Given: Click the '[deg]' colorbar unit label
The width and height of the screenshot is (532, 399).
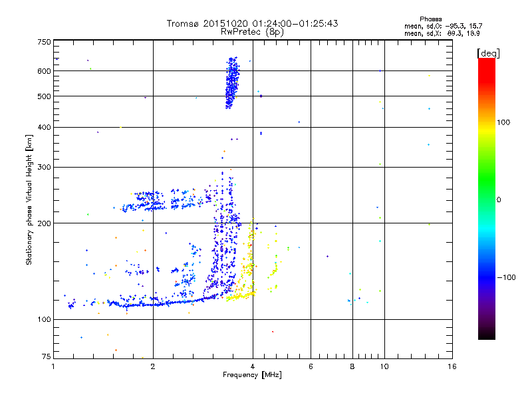Looking at the screenshot, I should [488, 53].
